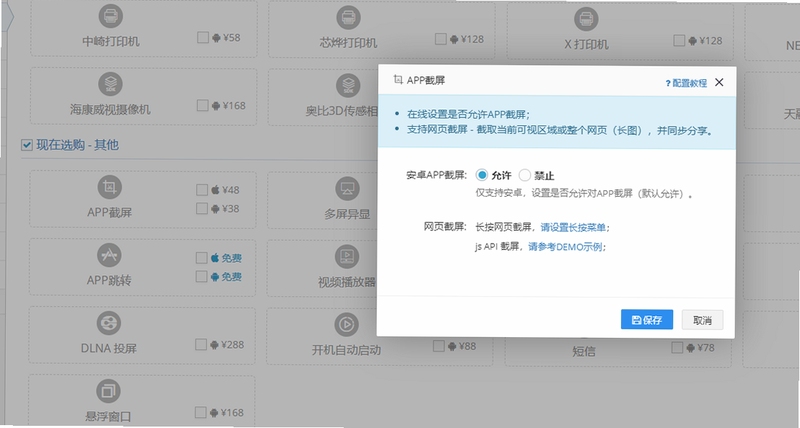Select the 奥比3D传感 module icon
This screenshot has width=800, height=428.
[348, 86]
